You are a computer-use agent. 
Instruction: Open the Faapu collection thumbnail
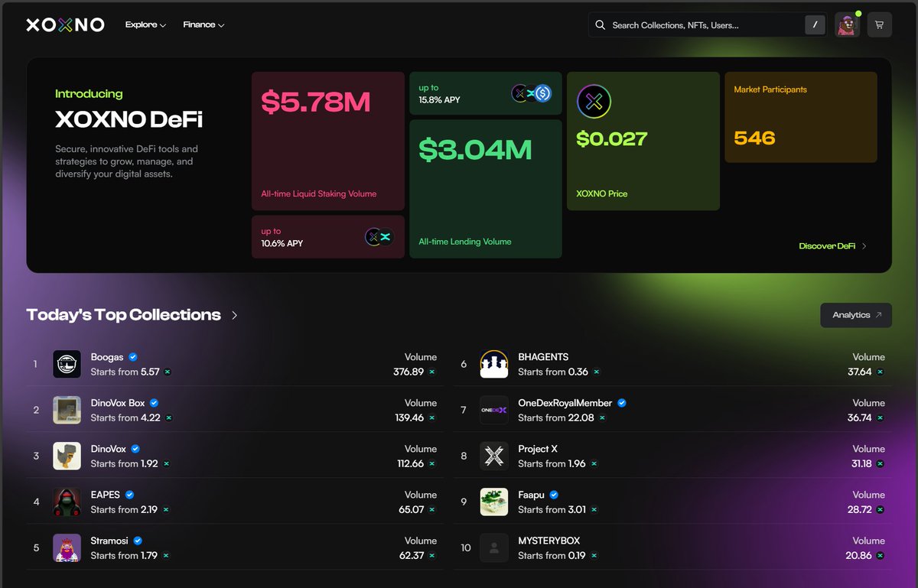pos(494,502)
